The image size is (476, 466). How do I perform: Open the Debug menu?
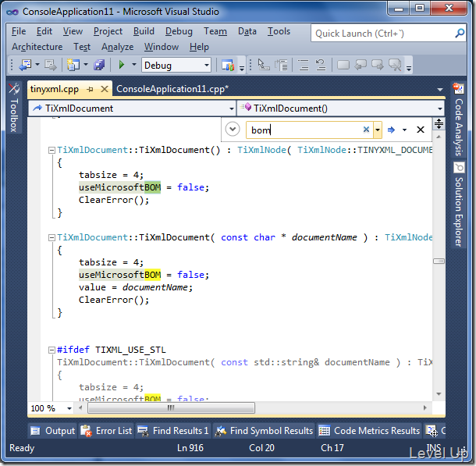pyautogui.click(x=179, y=31)
